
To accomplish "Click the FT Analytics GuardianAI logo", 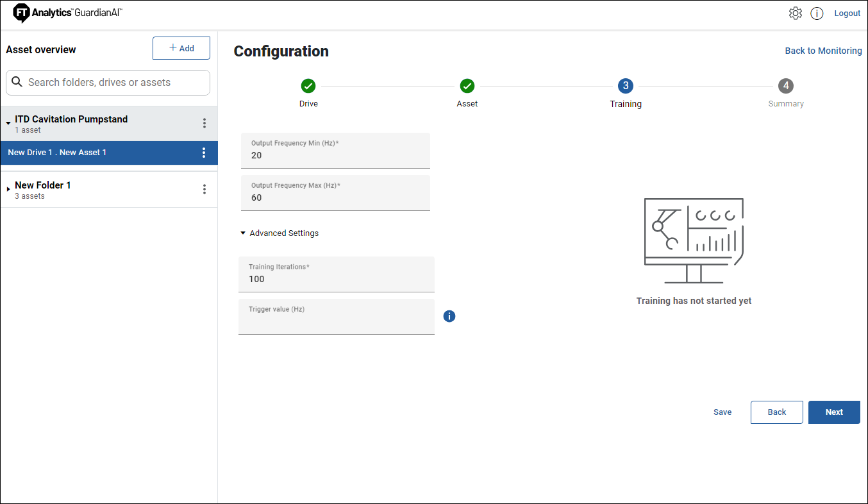I will 67,13.
